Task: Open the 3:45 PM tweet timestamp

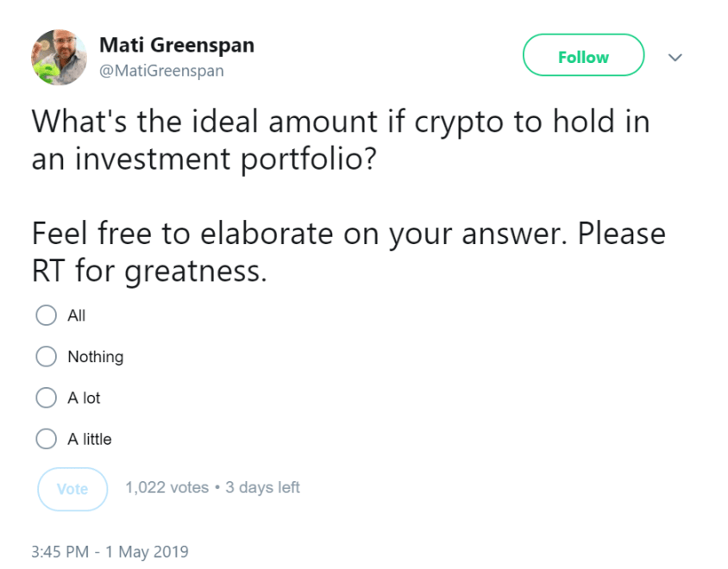Action: (60, 552)
